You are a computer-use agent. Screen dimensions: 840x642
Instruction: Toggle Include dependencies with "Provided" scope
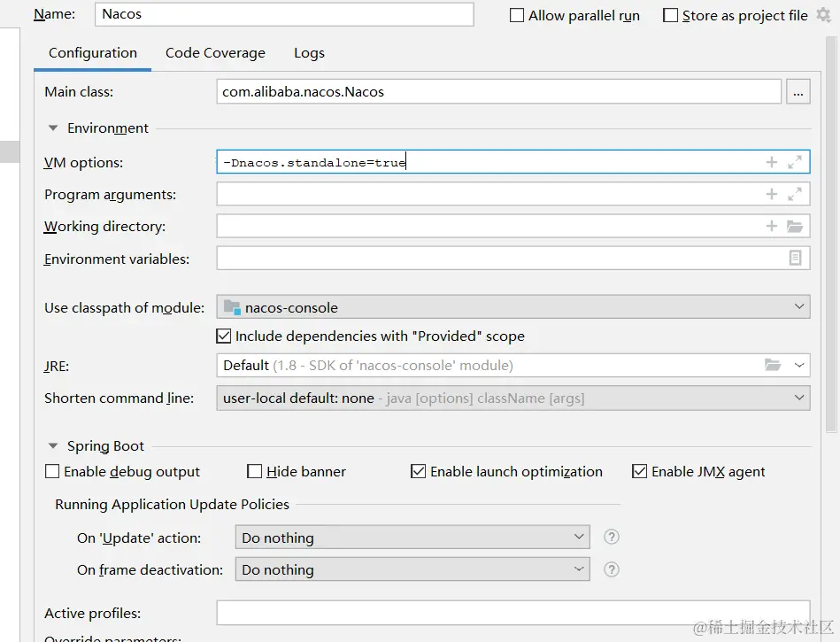[x=224, y=336]
